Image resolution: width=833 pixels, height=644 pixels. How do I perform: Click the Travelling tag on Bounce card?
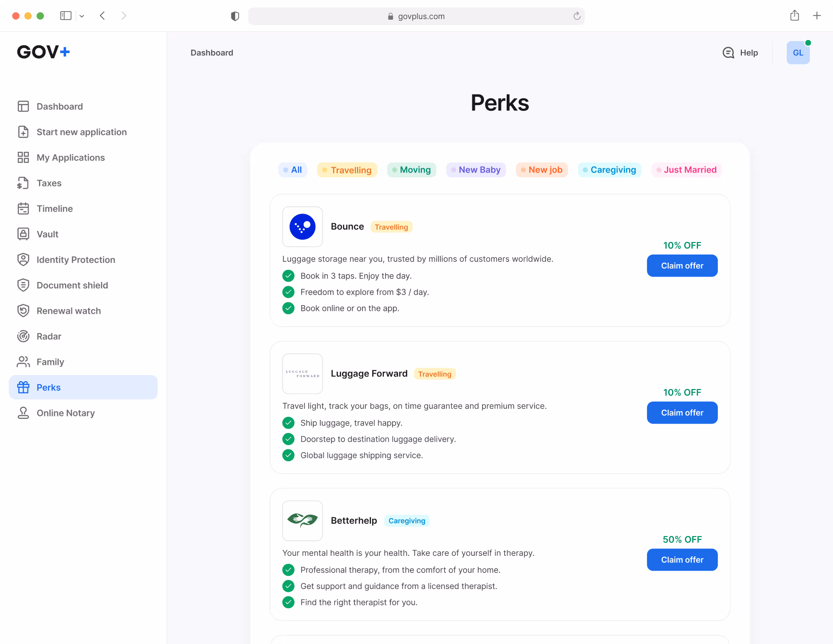click(x=391, y=227)
